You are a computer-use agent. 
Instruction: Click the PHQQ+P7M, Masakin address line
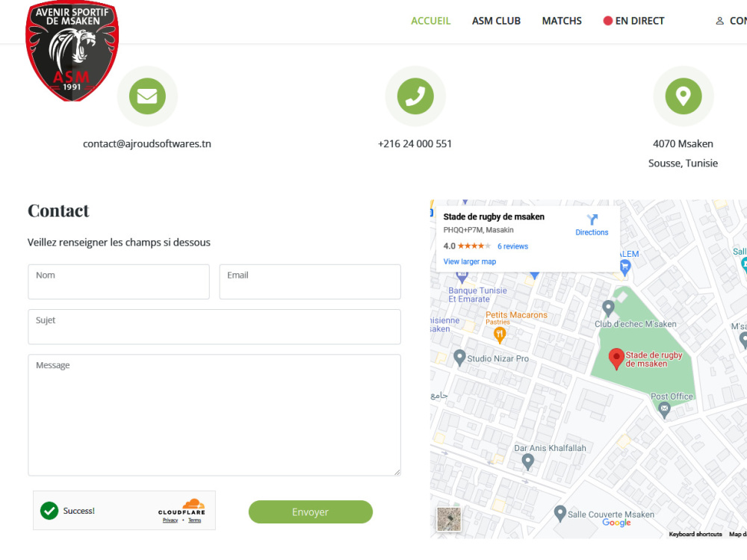[478, 230]
